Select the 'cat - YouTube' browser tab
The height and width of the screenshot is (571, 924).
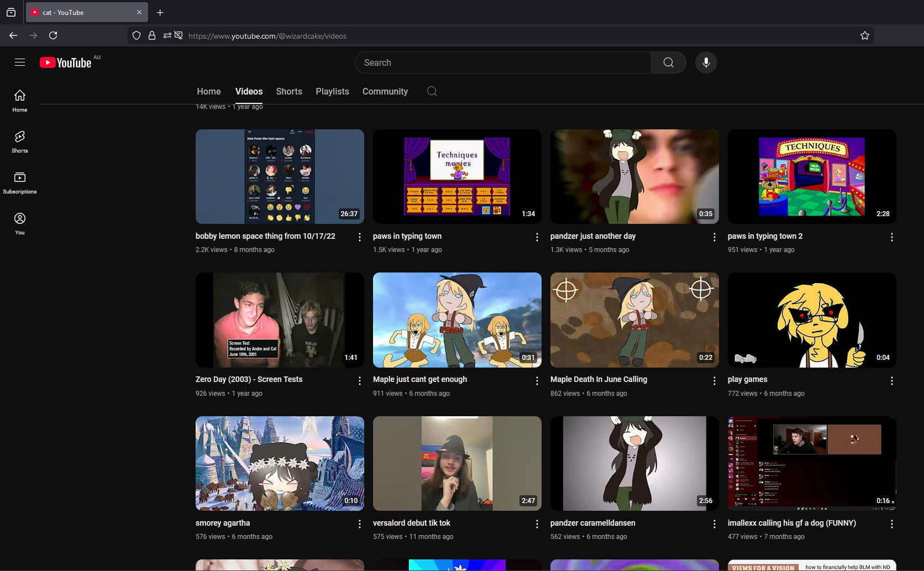click(x=86, y=12)
